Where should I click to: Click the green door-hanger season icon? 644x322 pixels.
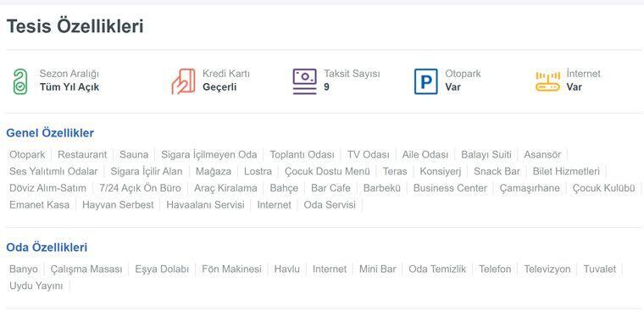(20, 81)
